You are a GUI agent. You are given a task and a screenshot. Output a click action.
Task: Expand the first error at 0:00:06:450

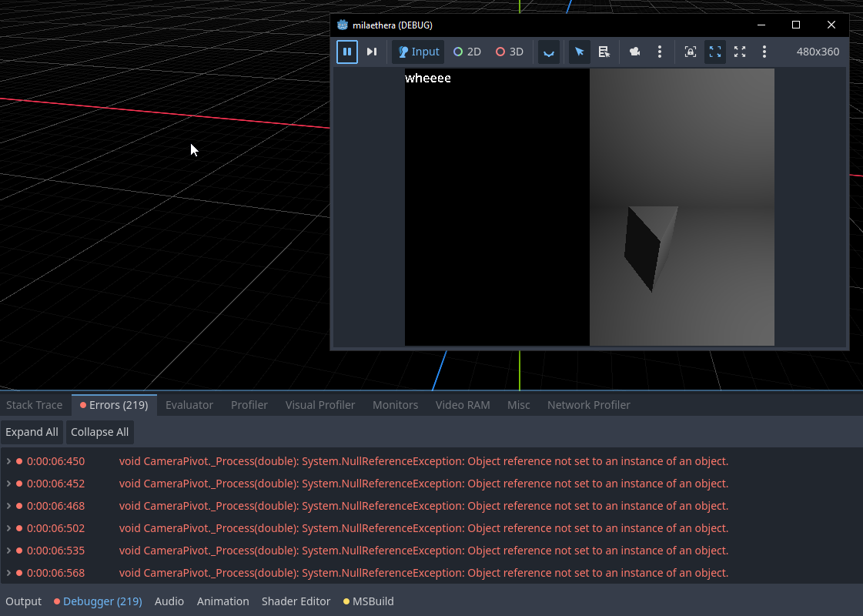pyautogui.click(x=8, y=461)
